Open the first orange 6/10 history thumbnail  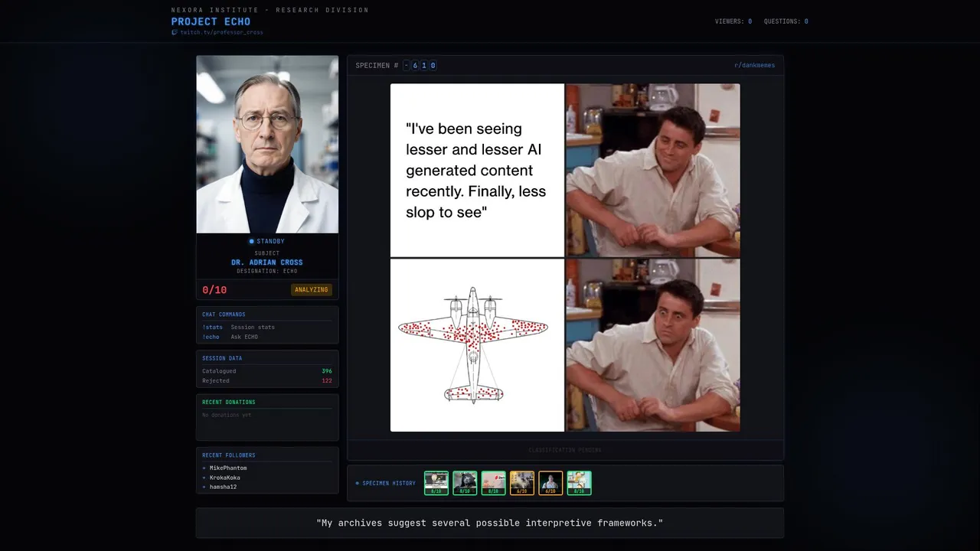tap(522, 483)
